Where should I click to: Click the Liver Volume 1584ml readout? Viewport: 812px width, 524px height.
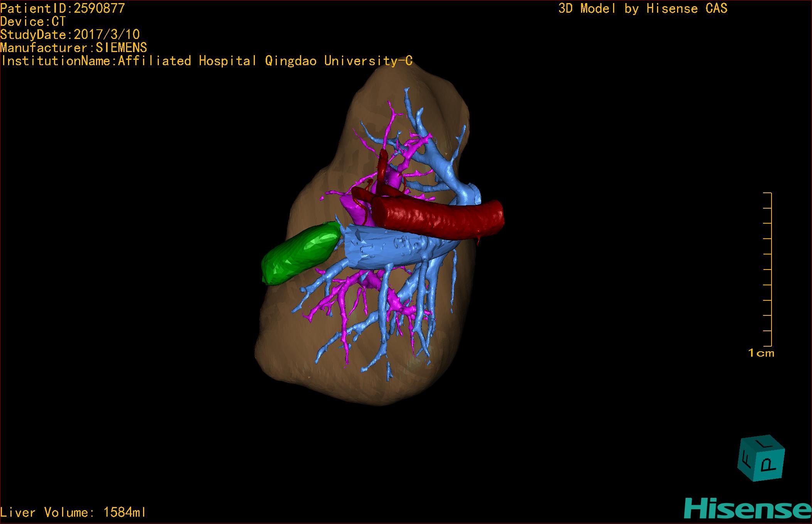click(73, 512)
